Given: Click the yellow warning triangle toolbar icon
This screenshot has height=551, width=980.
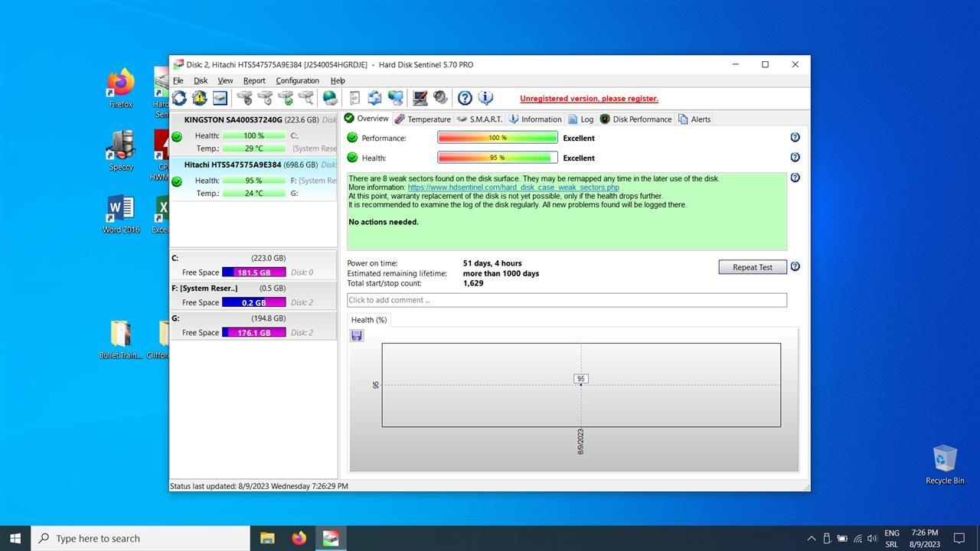Looking at the screenshot, I should (200, 98).
